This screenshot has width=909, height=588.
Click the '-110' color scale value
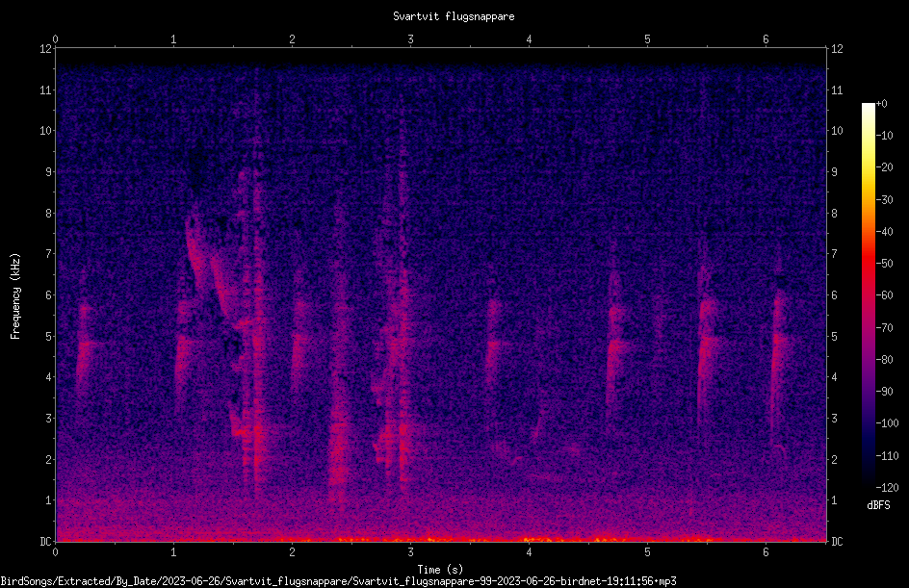pyautogui.click(x=887, y=456)
